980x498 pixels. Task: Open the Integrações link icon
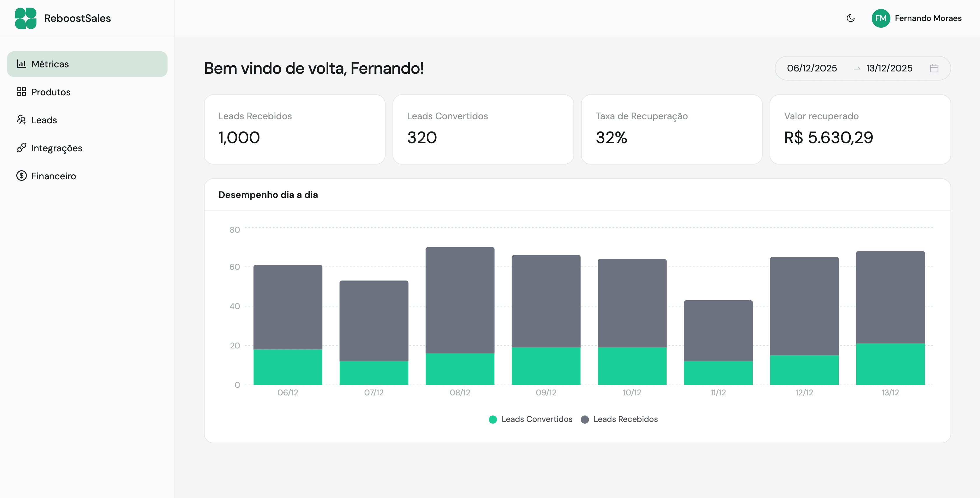22,148
